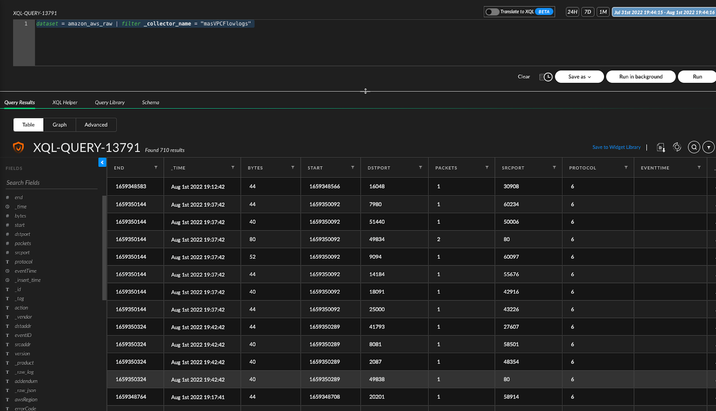This screenshot has height=411, width=716.
Task: Collapse the fields panel with blue arrow
Action: click(102, 162)
